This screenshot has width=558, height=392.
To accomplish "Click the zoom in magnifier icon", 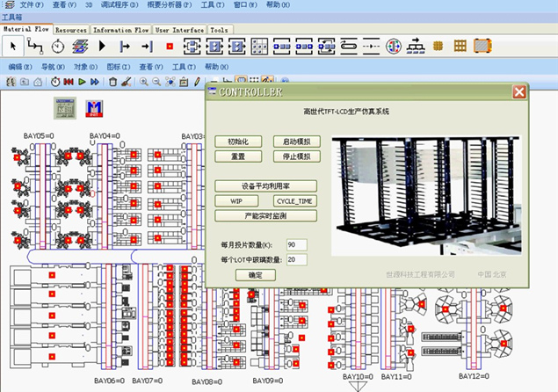I will pyautogui.click(x=143, y=82).
